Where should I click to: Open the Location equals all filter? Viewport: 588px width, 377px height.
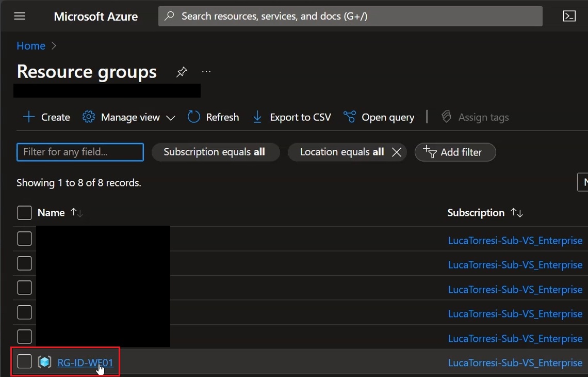341,152
